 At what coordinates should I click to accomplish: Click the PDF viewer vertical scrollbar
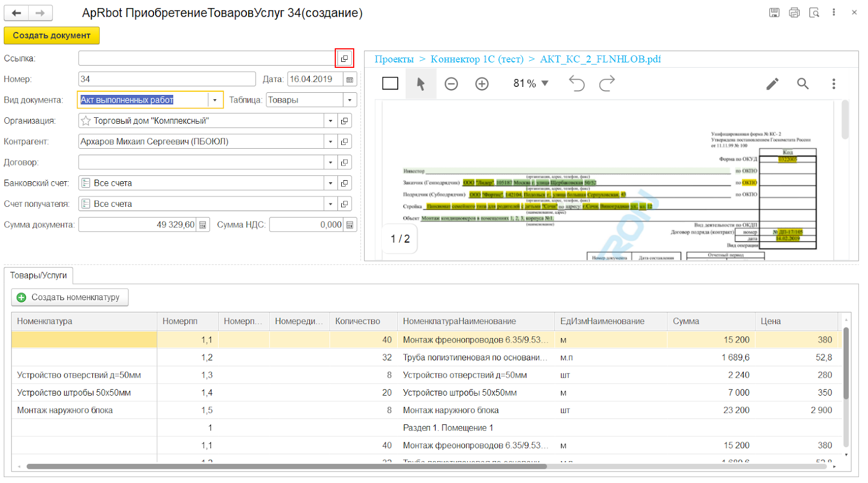pos(845,119)
